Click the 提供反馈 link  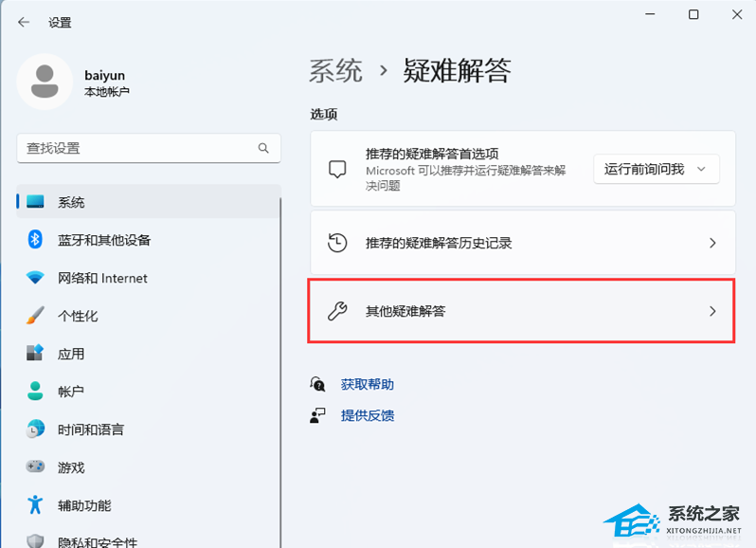coord(367,415)
